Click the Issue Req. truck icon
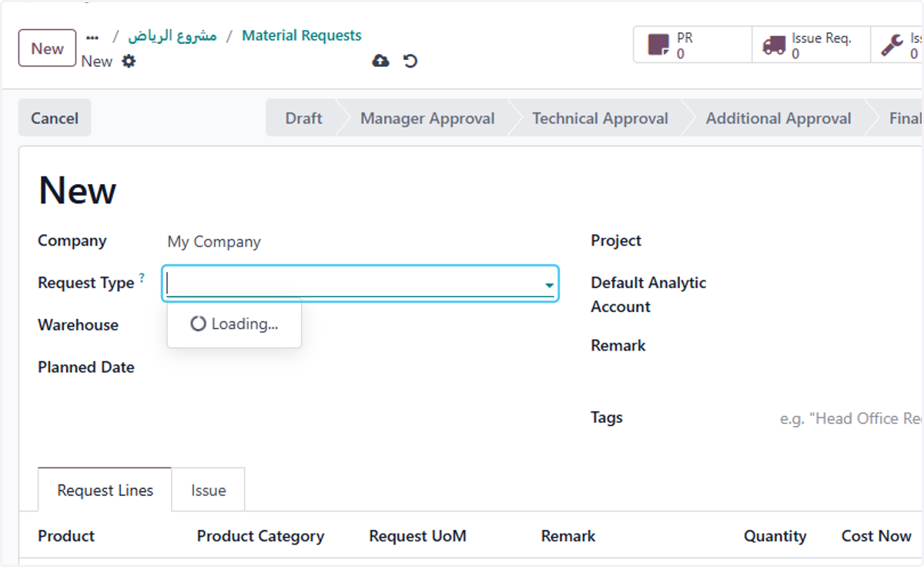 tap(774, 45)
